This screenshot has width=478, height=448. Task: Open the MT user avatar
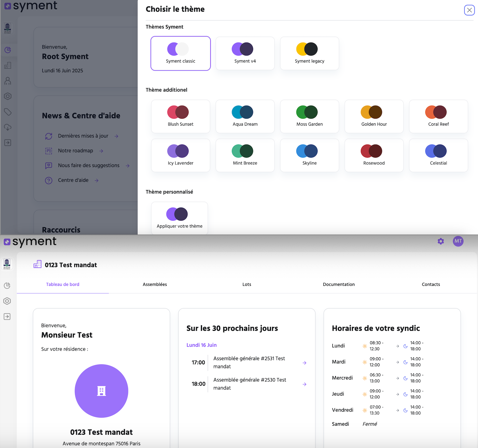click(x=458, y=241)
